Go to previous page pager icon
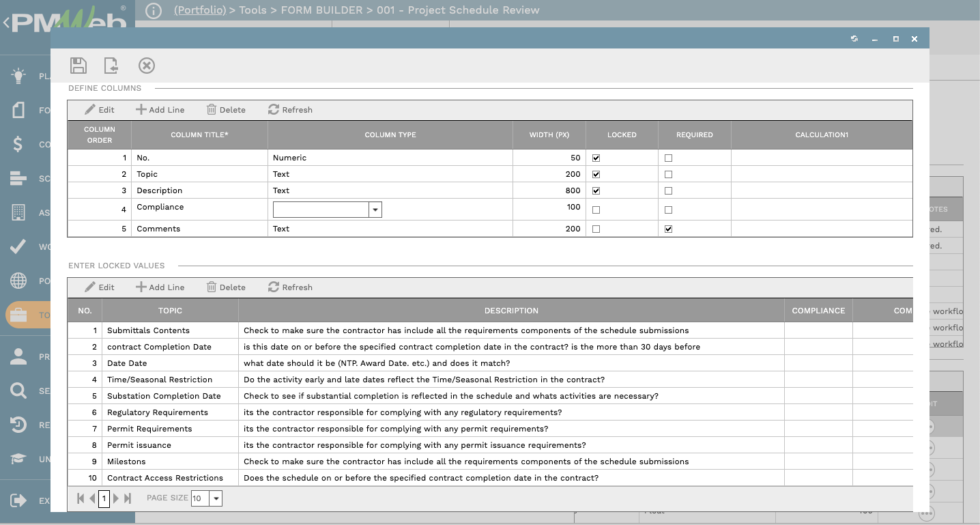The height and width of the screenshot is (525, 980). click(92, 498)
